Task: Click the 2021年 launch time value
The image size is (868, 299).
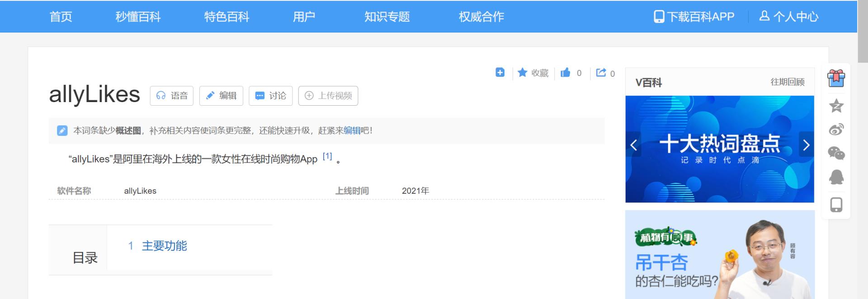Action: click(x=415, y=191)
